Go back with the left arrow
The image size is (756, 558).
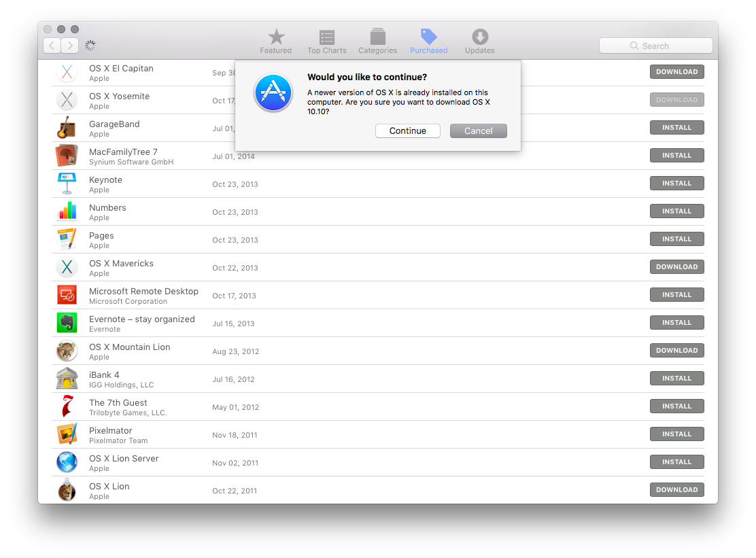(x=52, y=46)
